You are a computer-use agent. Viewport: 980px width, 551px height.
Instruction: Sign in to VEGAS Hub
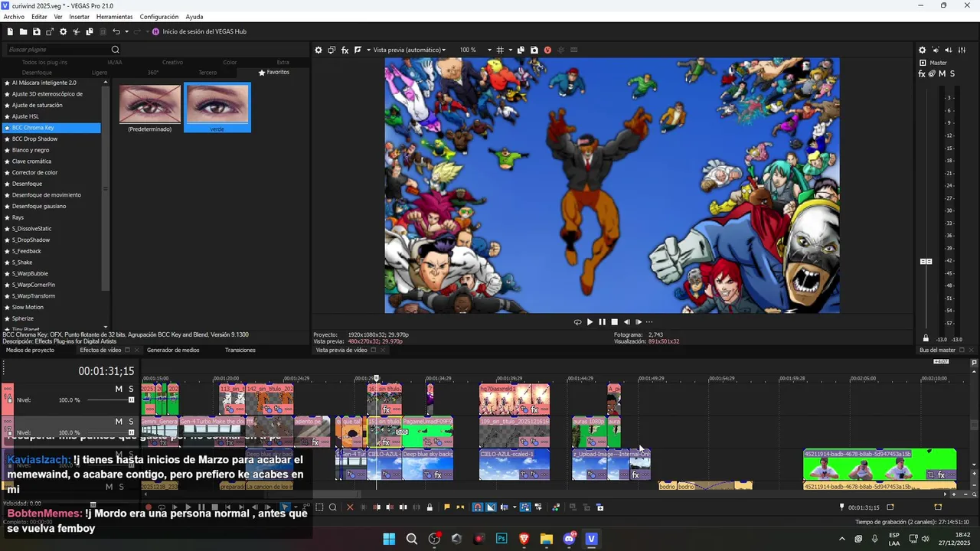pos(199,31)
